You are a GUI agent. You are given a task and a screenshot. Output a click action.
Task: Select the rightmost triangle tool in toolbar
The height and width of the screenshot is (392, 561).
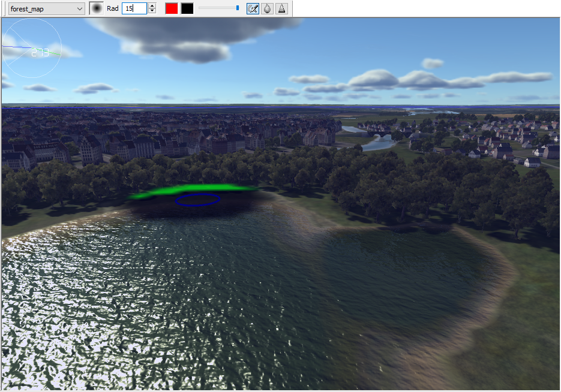(281, 8)
